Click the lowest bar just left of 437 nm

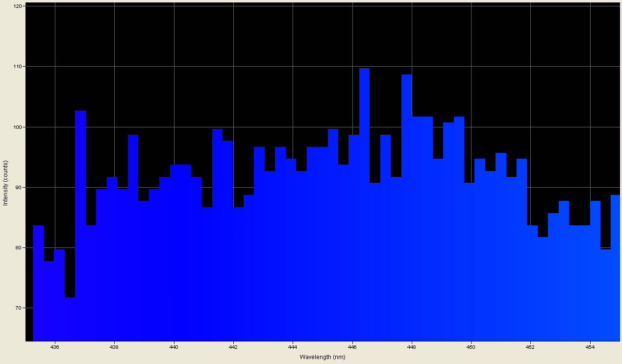point(70,318)
